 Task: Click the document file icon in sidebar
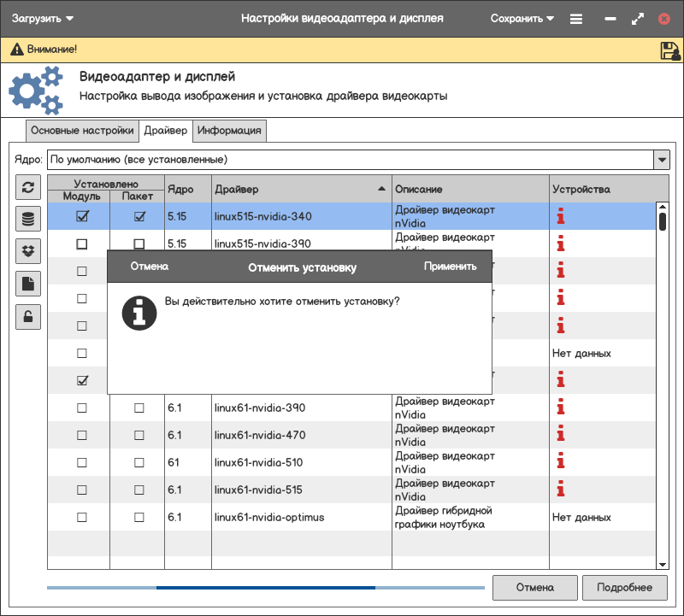(x=28, y=284)
